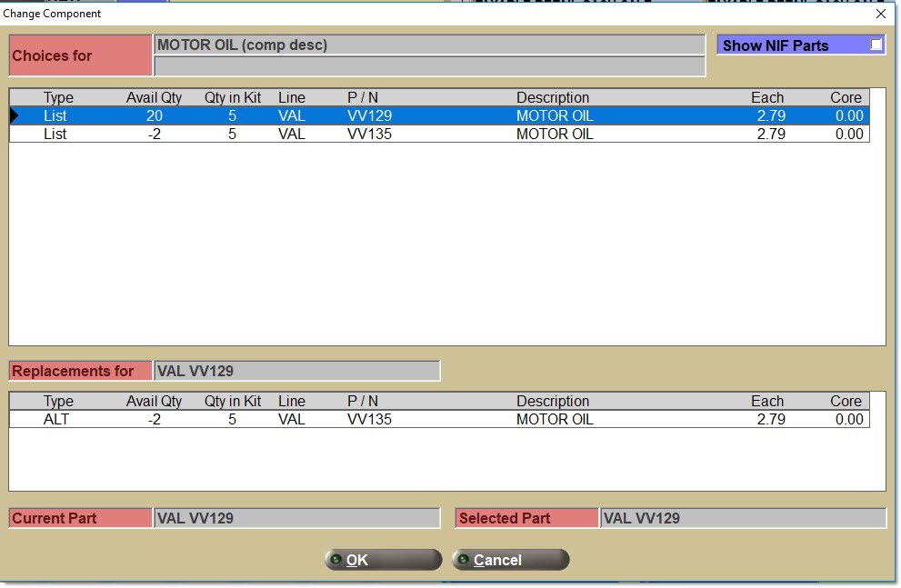
Task: Close the Change Component dialog
Action: [x=880, y=14]
